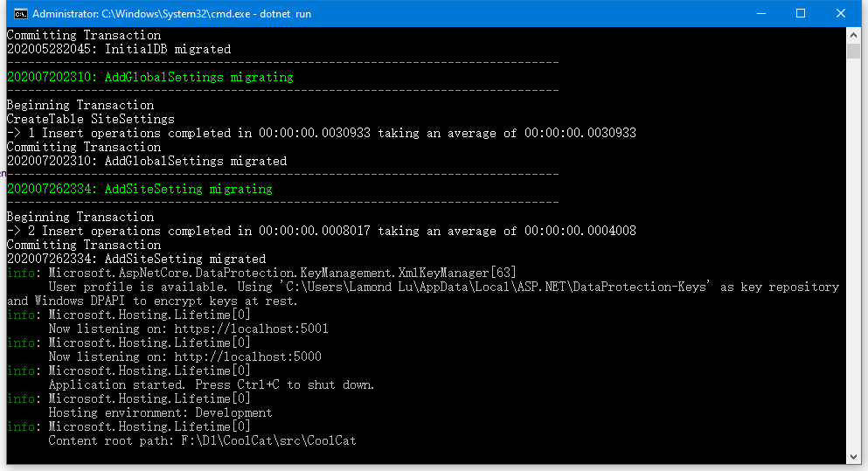Click the line '202007202310: AddGlobalSettings migrated'

[147, 161]
